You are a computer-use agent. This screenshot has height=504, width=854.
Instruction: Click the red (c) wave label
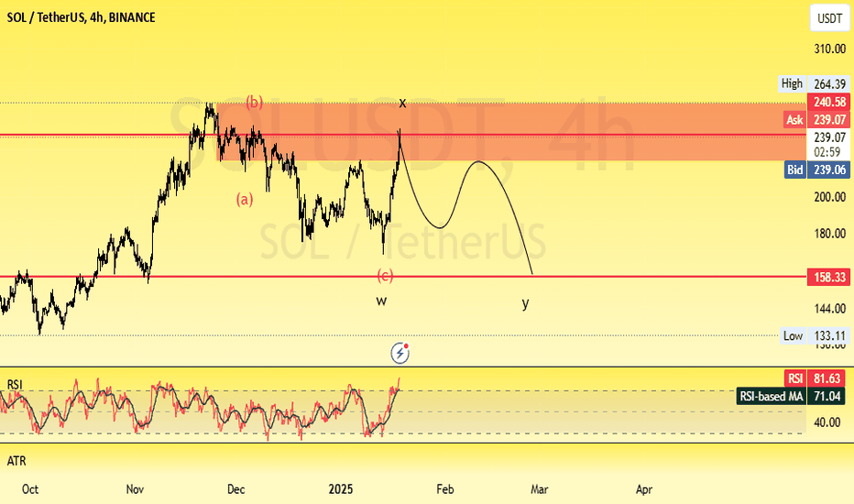385,276
